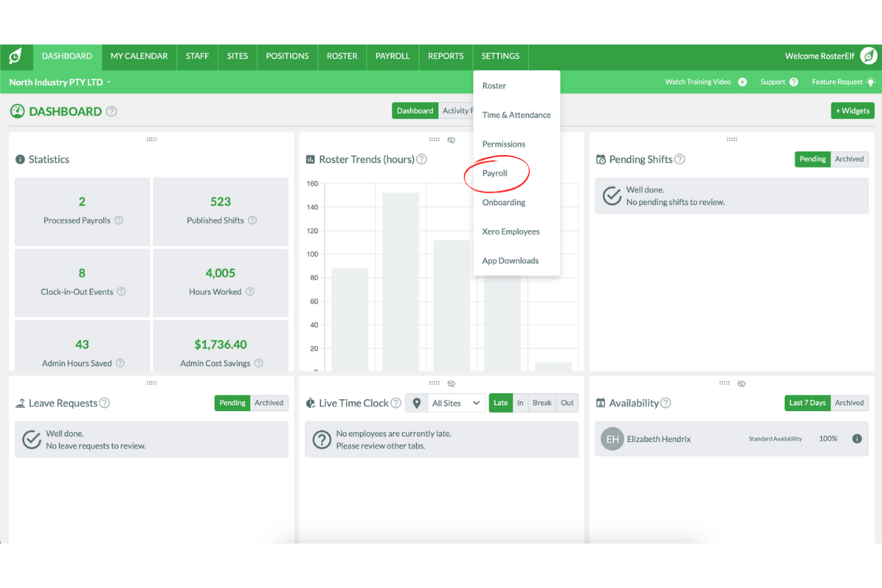Hide the Roster Trends widget

(451, 140)
